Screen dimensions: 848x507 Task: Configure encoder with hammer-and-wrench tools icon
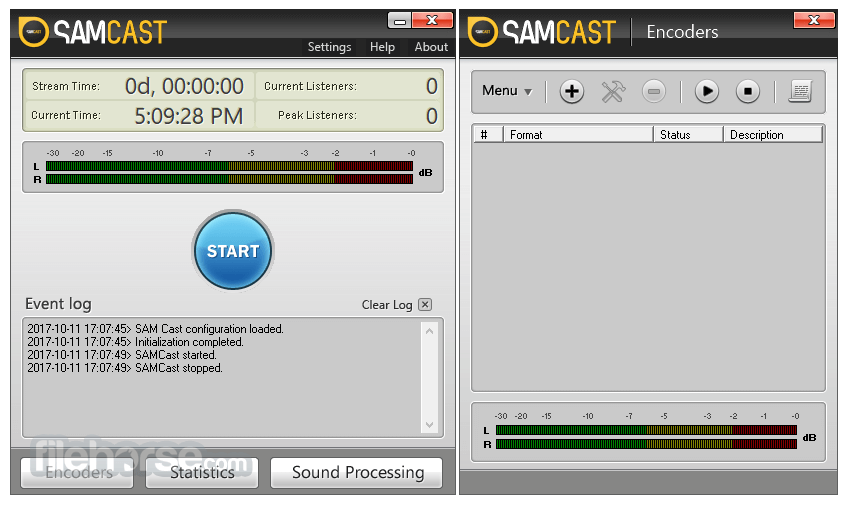[613, 91]
